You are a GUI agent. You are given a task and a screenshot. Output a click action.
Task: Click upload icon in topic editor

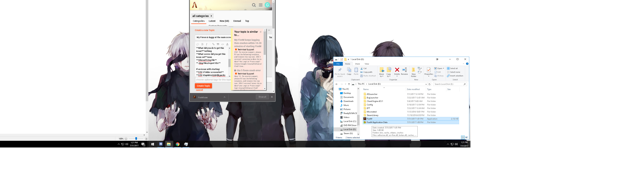(x=227, y=44)
